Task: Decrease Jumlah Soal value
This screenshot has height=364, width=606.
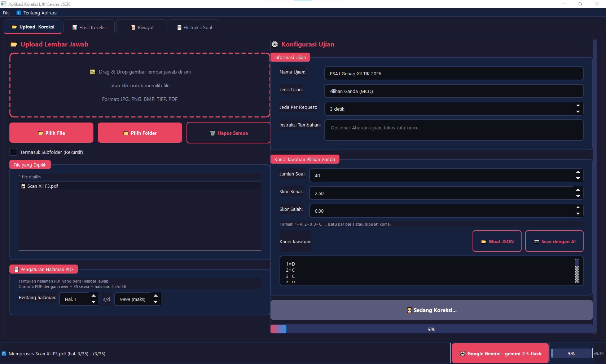Action: click(x=578, y=179)
